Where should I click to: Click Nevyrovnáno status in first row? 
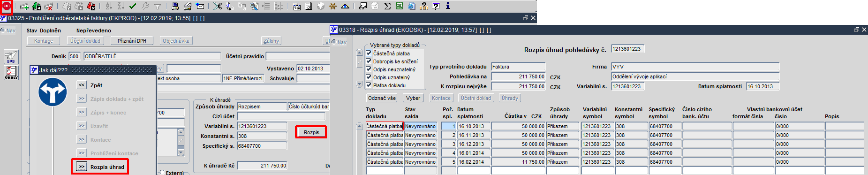[420, 126]
